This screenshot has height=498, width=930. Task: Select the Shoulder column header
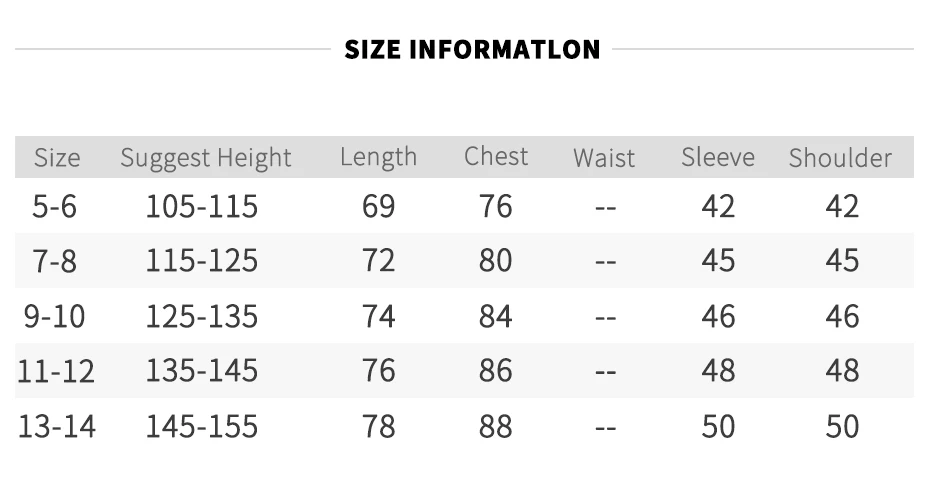(840, 158)
